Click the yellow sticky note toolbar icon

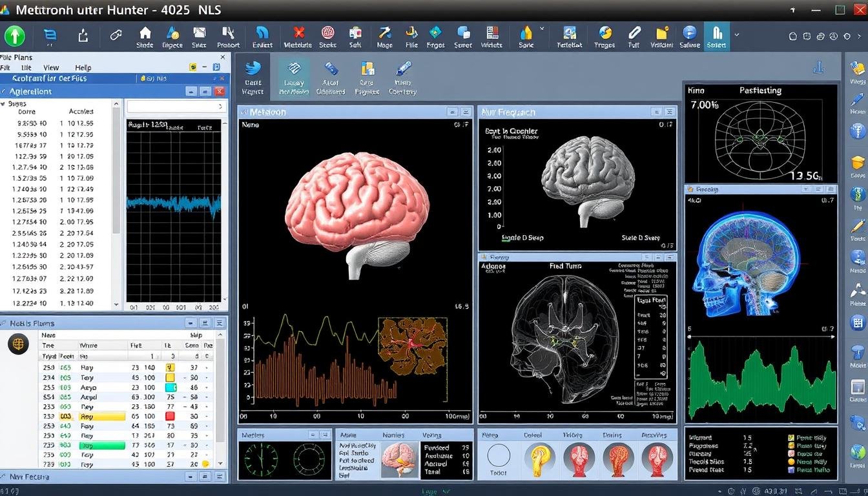(661, 34)
